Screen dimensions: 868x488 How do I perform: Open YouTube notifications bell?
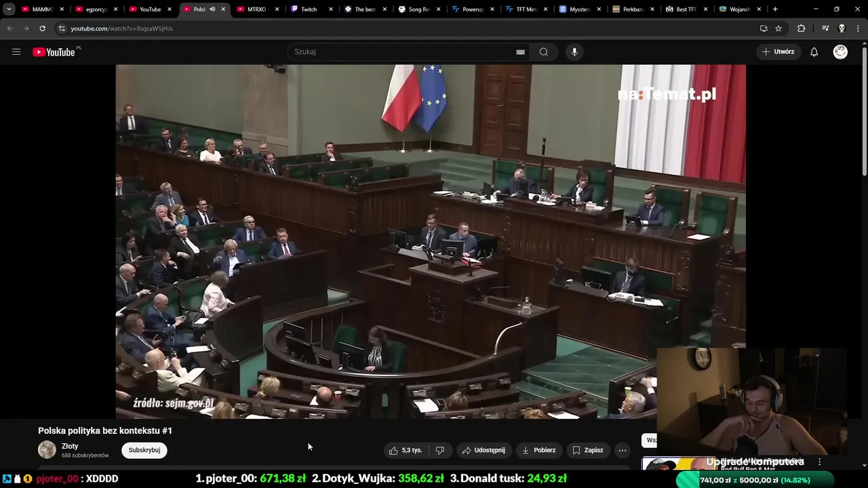(814, 52)
